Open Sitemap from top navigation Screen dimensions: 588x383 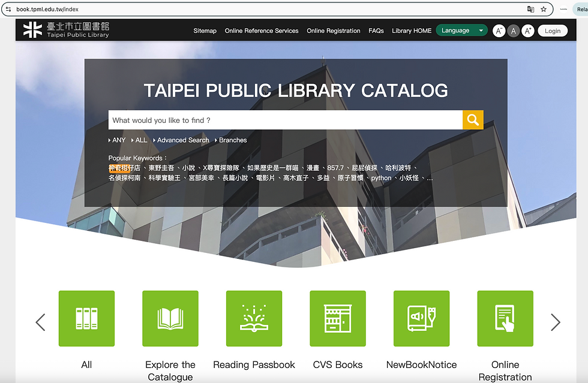[x=205, y=31]
